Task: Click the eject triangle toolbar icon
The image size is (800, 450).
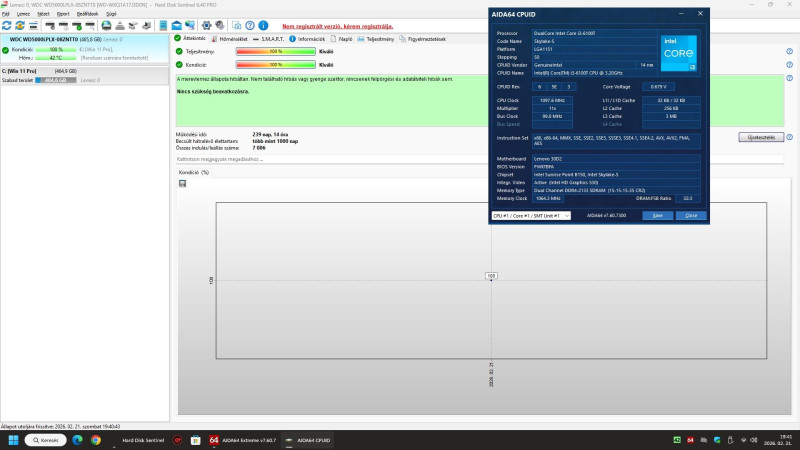Action: (119, 26)
